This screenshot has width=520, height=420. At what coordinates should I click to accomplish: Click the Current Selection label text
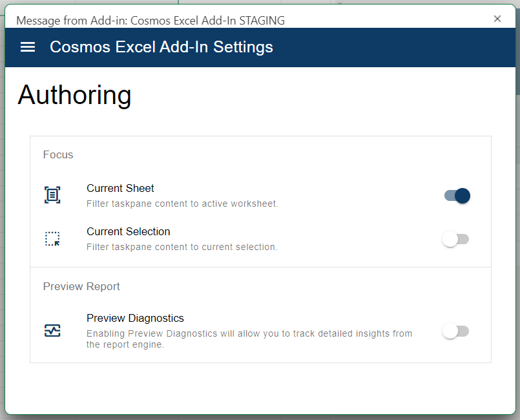(x=129, y=231)
